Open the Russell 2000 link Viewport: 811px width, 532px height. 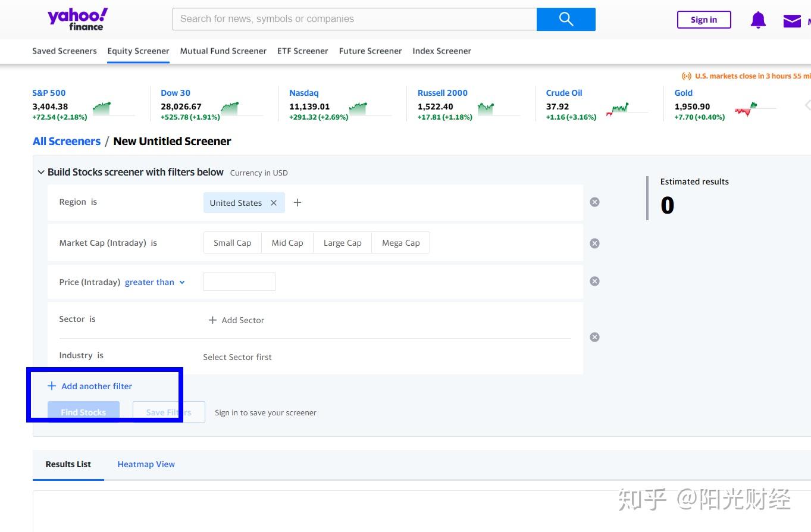point(443,93)
